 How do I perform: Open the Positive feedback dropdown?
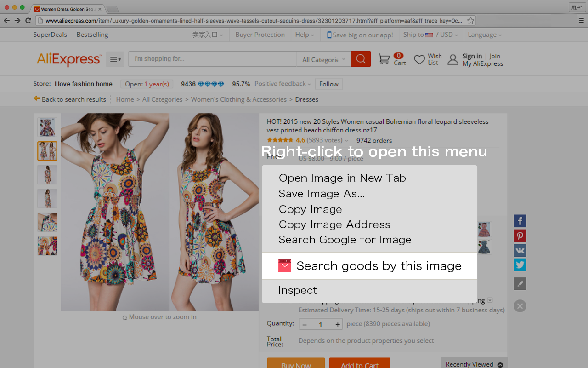click(x=282, y=84)
